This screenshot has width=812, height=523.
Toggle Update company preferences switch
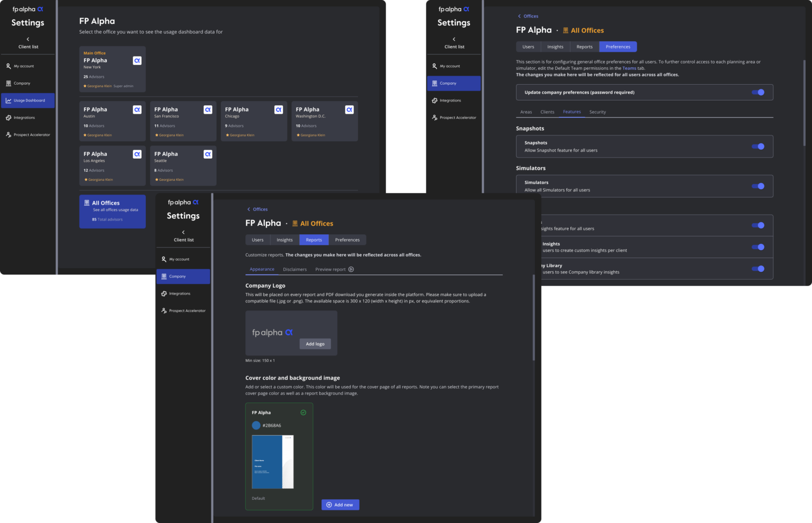(x=758, y=92)
